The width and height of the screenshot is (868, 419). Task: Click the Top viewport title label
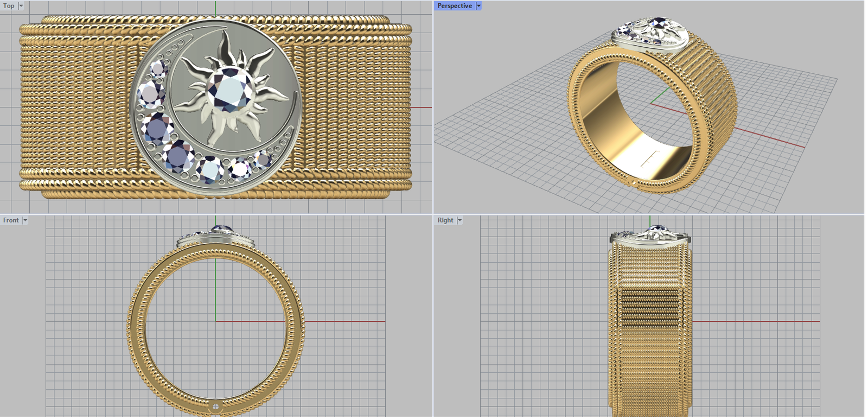pos(9,6)
